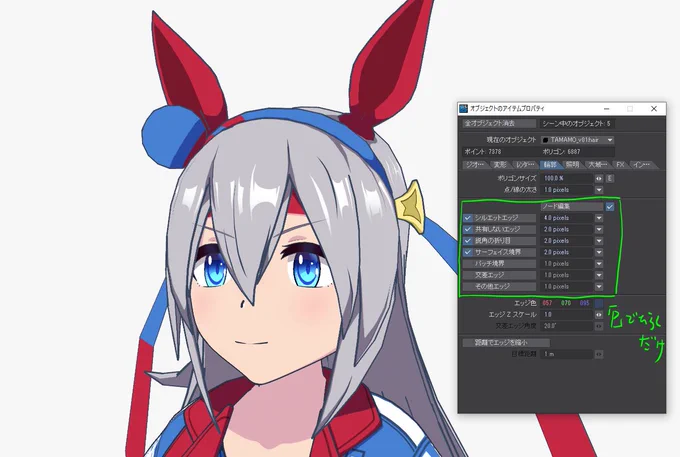Open envelope E button next to ポリゴンサイズ
This screenshot has width=680, height=457.
coord(610,179)
